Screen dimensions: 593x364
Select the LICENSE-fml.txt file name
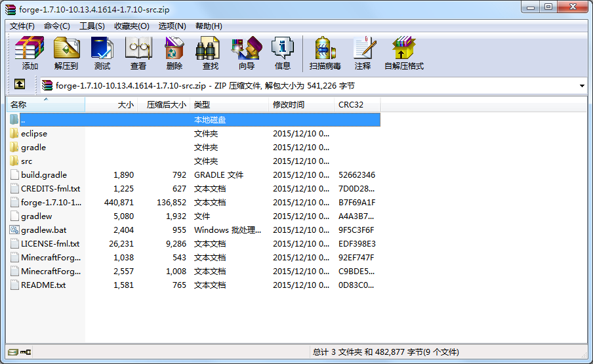point(51,244)
